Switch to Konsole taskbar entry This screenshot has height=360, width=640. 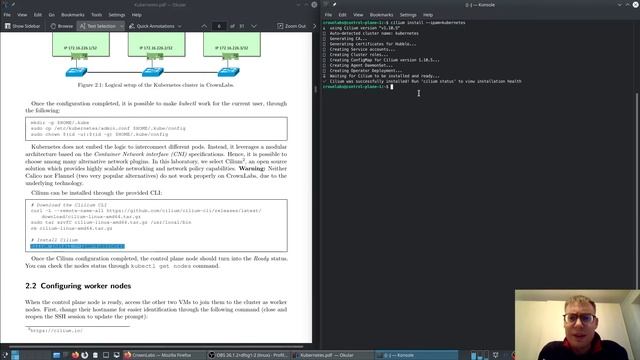click(x=416, y=355)
